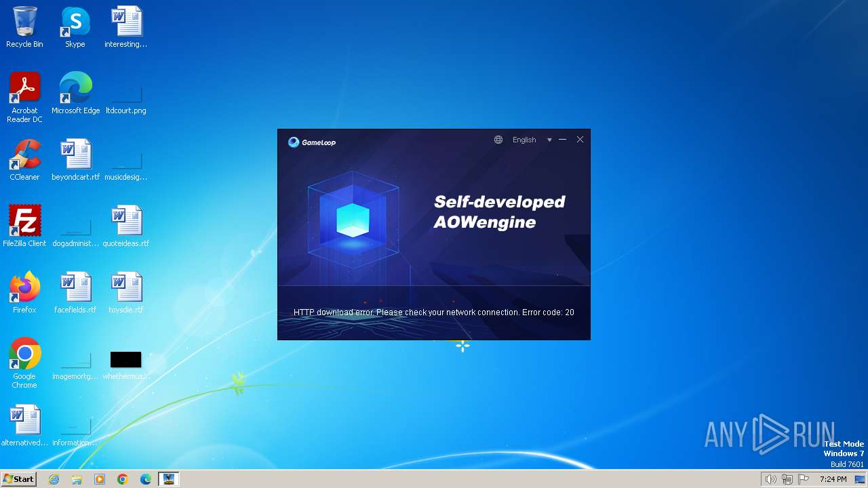
Task: Select the whethermus... black thumbnail file
Action: (x=126, y=359)
